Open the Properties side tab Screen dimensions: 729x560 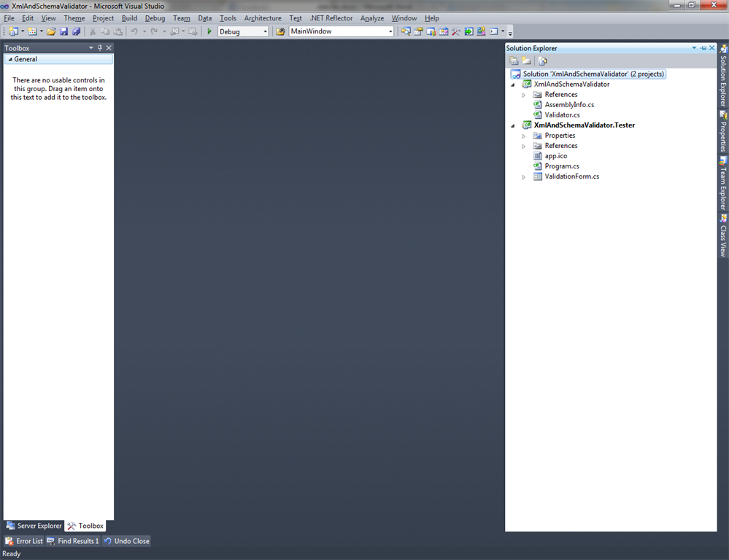pyautogui.click(x=723, y=131)
